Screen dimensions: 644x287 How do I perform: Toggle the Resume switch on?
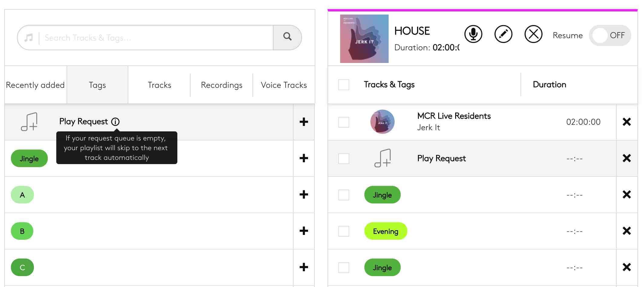click(x=609, y=35)
